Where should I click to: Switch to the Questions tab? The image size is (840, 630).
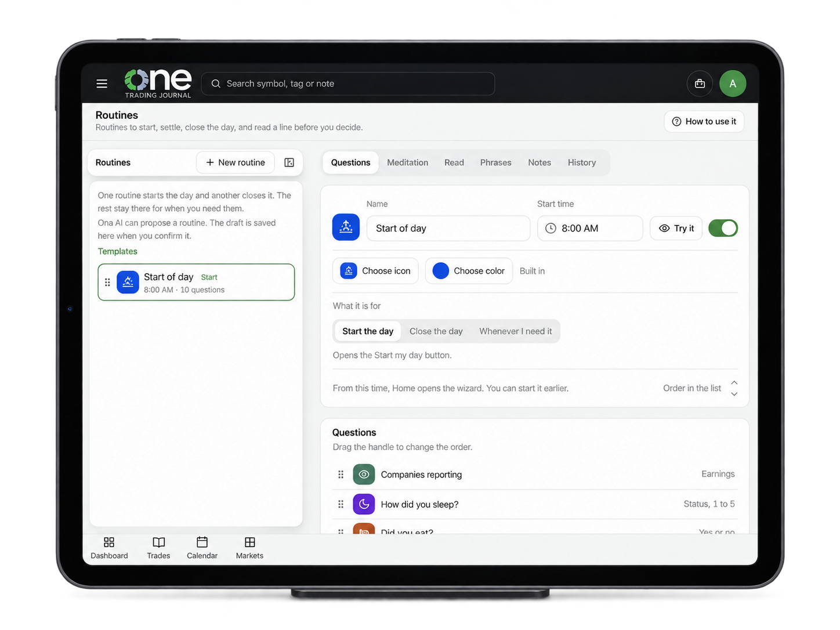(350, 162)
